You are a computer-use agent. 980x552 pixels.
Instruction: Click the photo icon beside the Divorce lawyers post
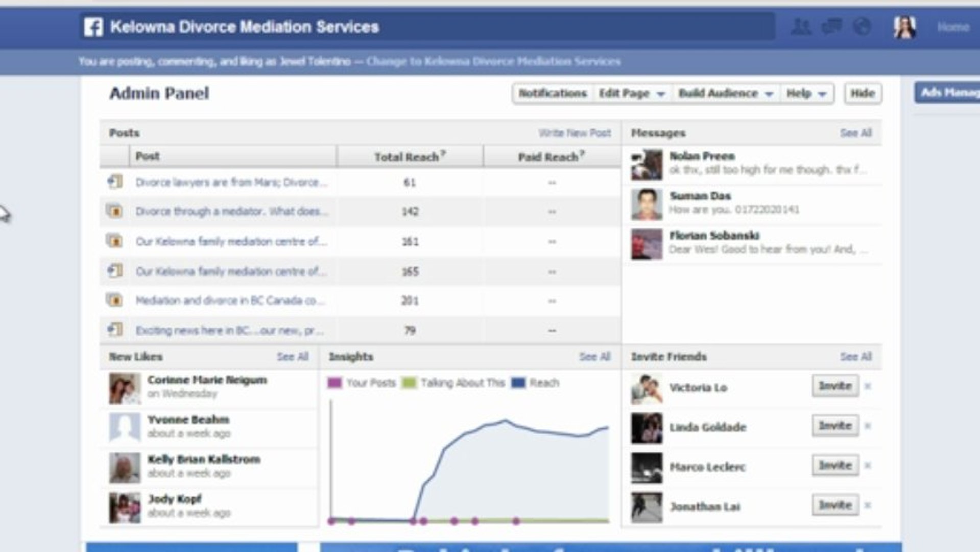coord(116,181)
